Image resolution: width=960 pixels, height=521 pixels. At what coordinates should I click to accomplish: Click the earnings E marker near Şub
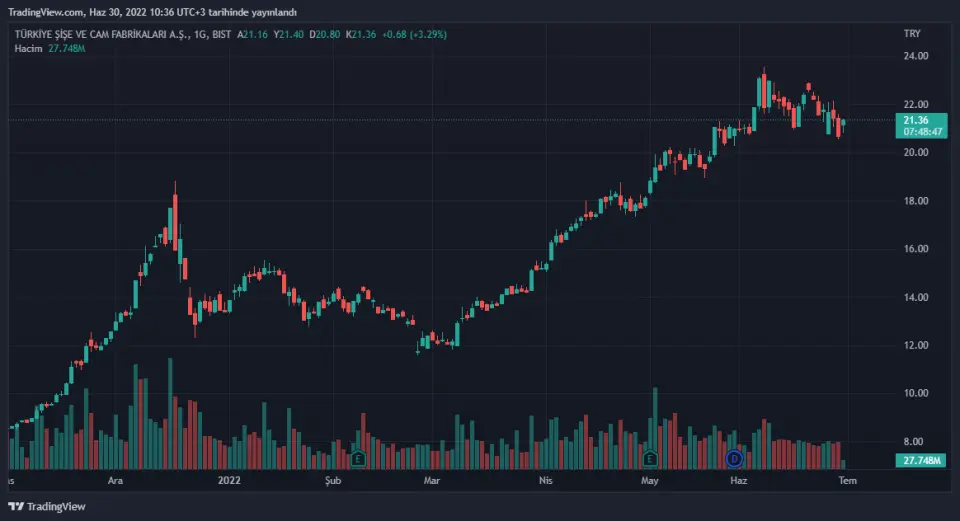tap(358, 459)
